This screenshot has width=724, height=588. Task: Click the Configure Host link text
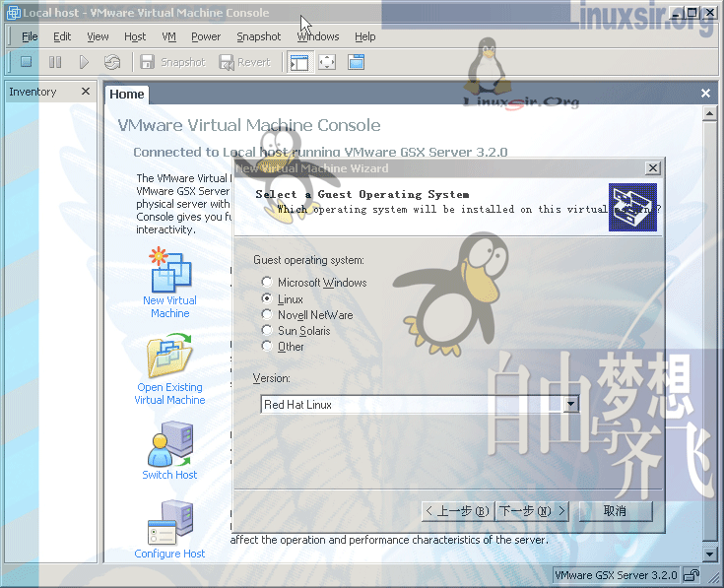[169, 554]
